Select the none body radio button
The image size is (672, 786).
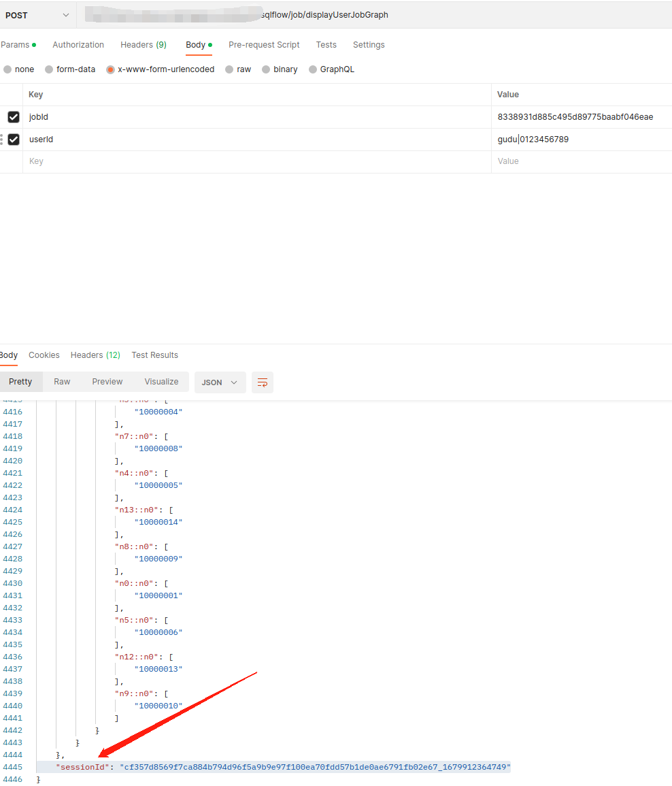pos(7,69)
